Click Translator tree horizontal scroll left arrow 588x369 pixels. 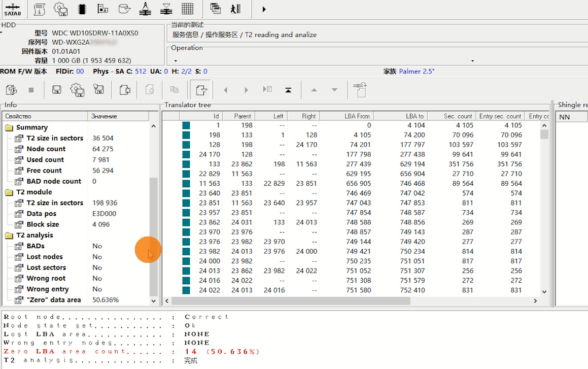click(x=167, y=301)
